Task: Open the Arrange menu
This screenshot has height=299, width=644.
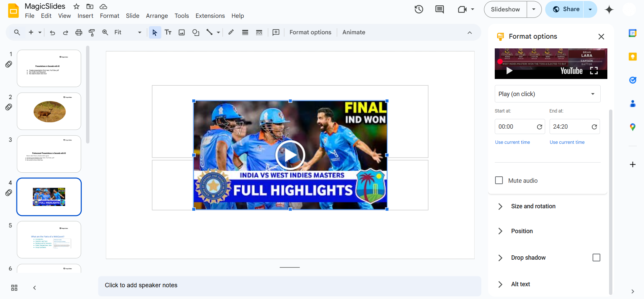Action: pyautogui.click(x=157, y=16)
